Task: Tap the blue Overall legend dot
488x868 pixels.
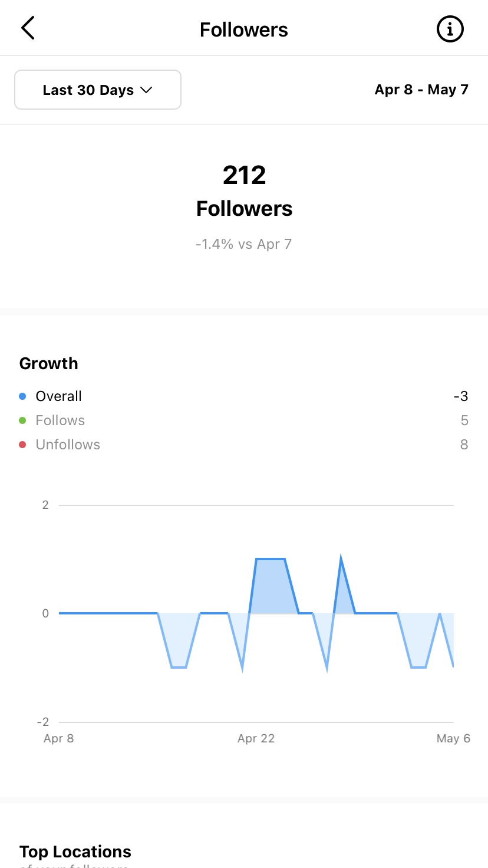Action: (x=22, y=396)
